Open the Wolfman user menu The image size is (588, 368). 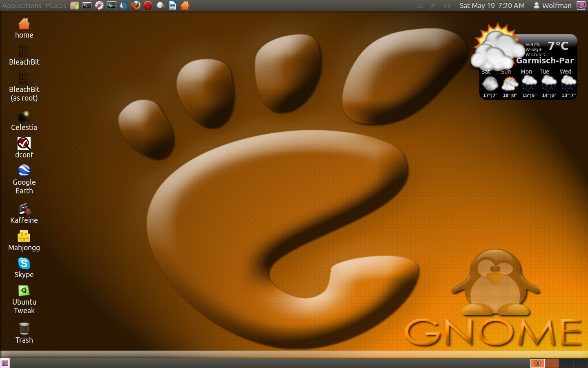[552, 5]
